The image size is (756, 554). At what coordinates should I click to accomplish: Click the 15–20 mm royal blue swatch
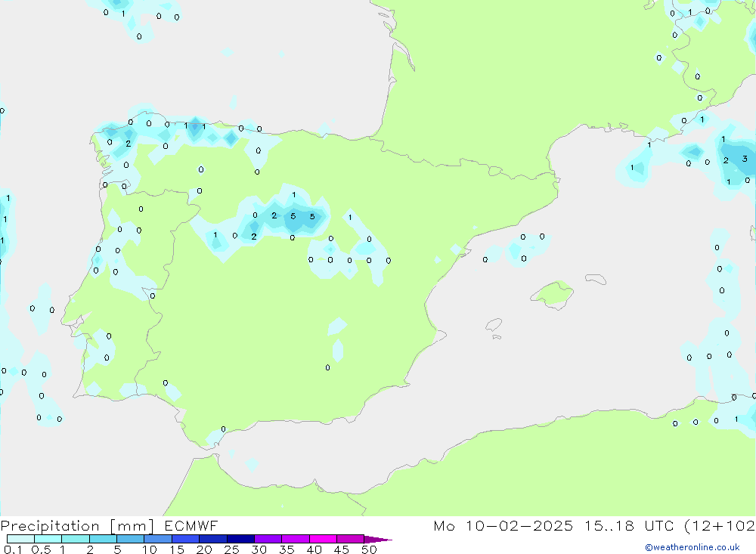point(185,539)
